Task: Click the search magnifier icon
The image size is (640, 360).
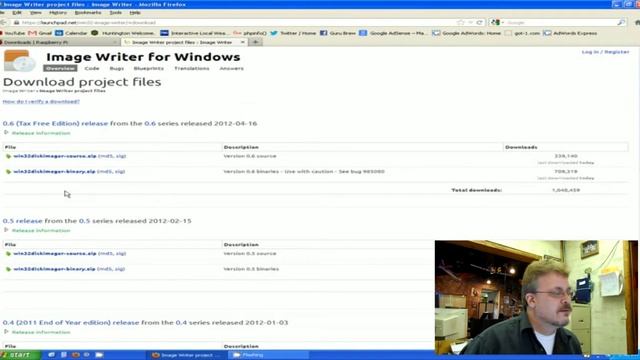Action: point(621,22)
